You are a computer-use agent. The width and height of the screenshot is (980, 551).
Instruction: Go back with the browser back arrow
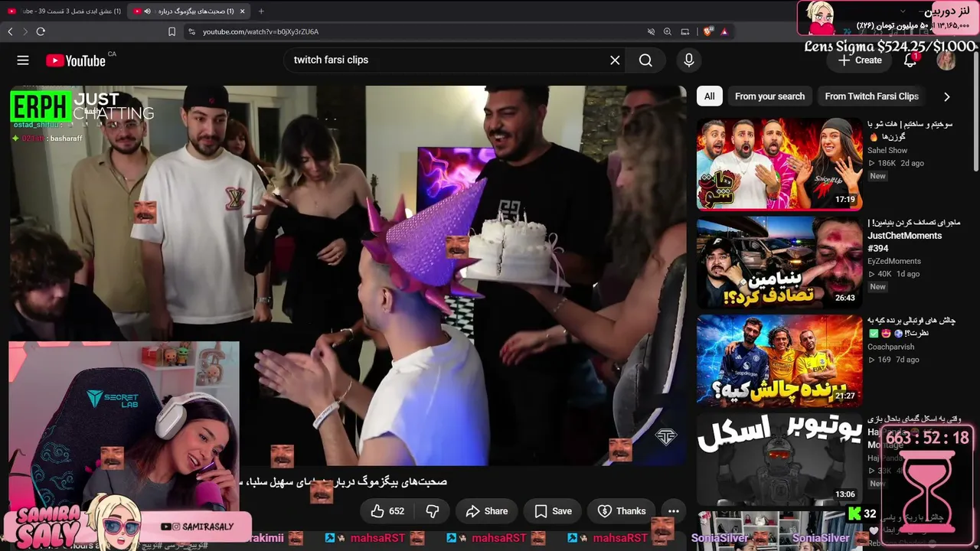10,31
